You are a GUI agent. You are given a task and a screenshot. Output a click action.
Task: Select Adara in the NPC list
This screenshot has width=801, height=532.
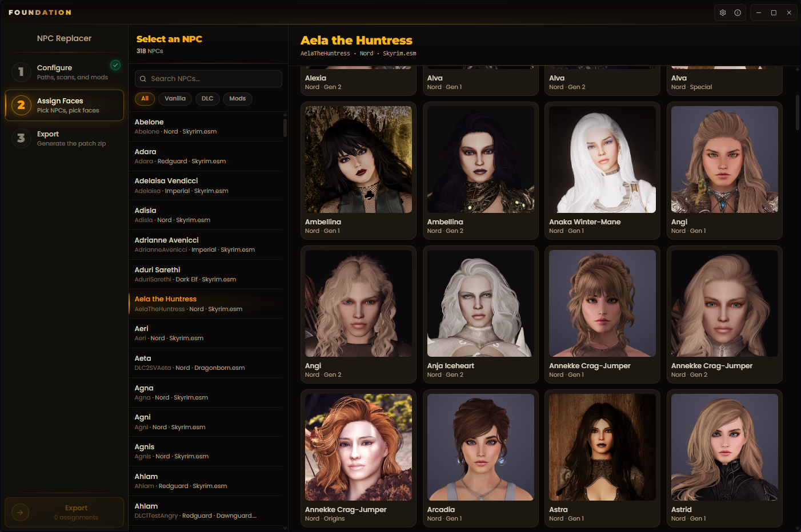tap(206, 156)
